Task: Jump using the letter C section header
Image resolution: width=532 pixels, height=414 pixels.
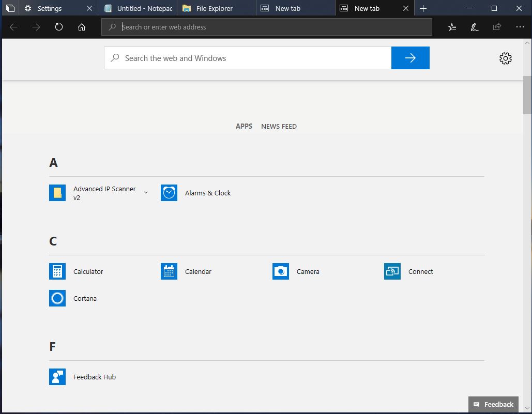Action: 53,241
